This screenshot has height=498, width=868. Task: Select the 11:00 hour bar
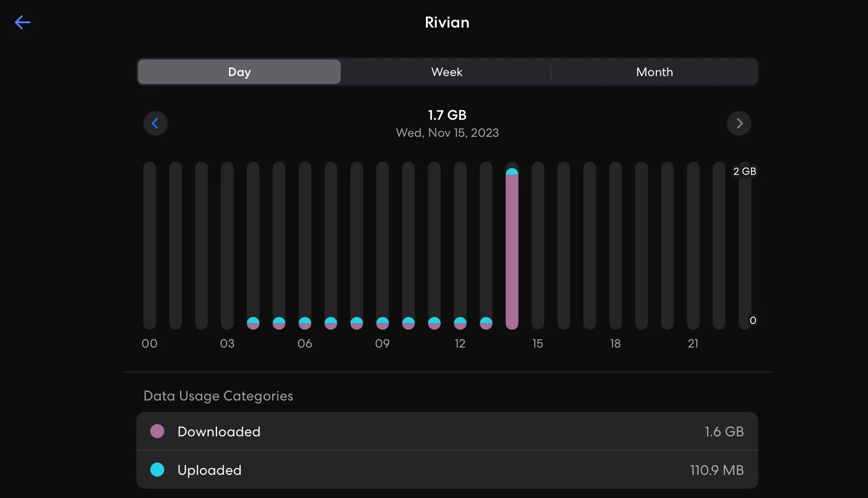tap(434, 246)
